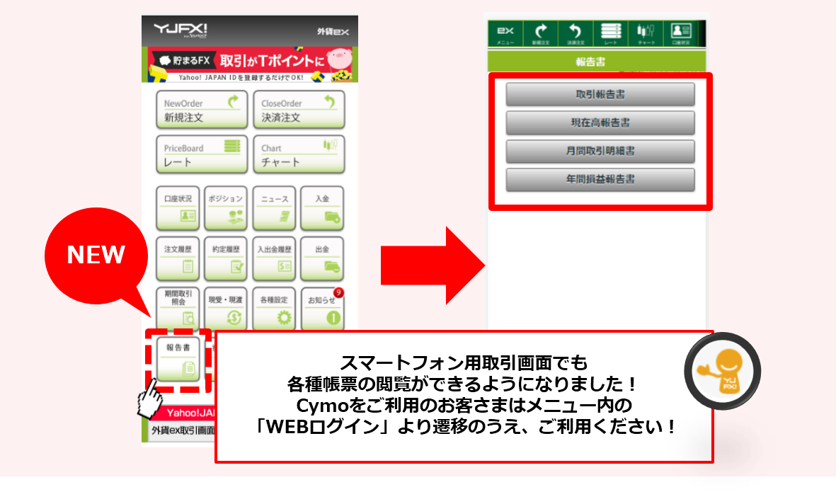Open the 各種設定 settings gear icon
This screenshot has width=836, height=504.
274,306
